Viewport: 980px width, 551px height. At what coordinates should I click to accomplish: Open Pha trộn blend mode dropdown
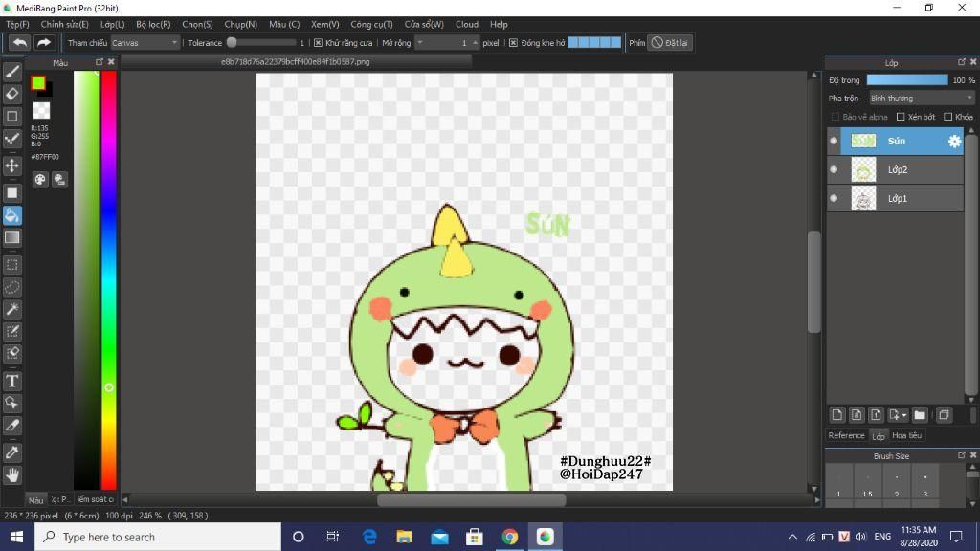click(x=922, y=99)
